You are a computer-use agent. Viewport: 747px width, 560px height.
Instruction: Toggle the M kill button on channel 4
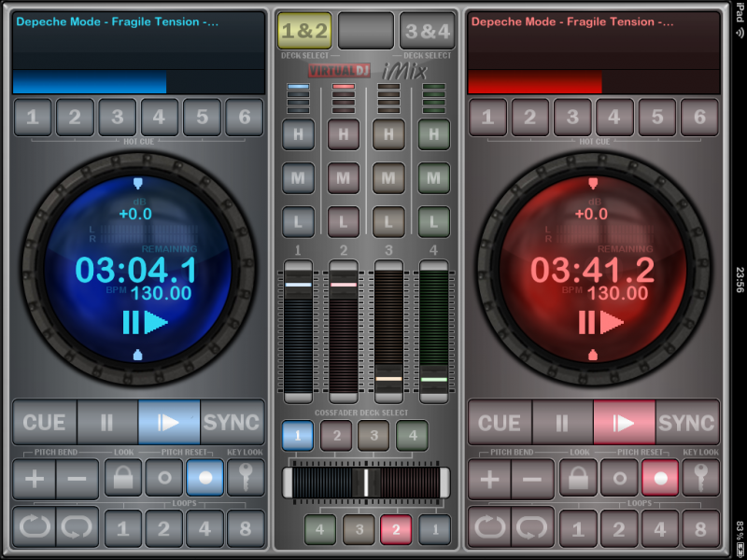(x=433, y=178)
